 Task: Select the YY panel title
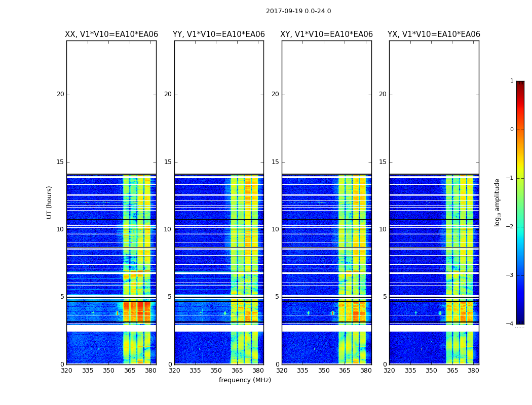click(219, 34)
